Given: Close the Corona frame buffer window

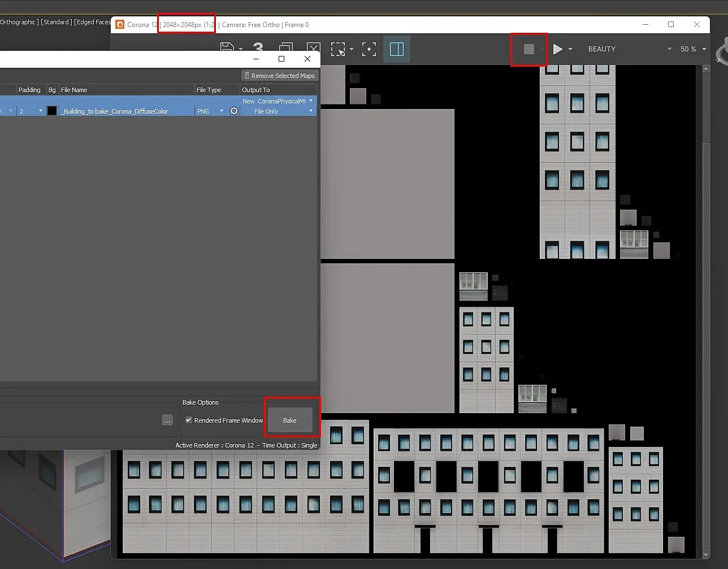Looking at the screenshot, I should (697, 24).
